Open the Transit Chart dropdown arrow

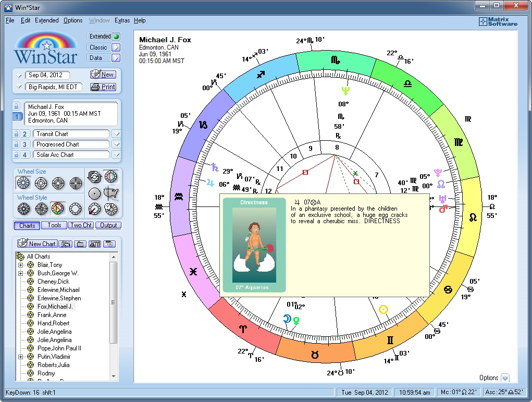(x=116, y=134)
